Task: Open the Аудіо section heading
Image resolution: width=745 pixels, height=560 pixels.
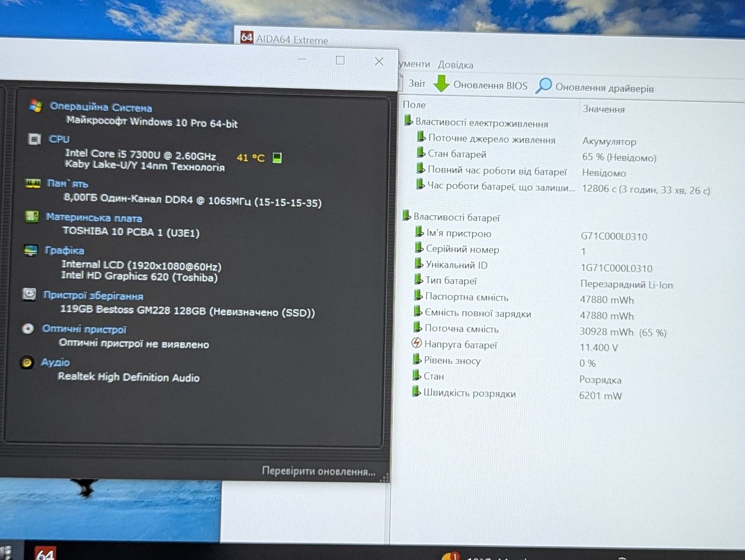Action: coord(55,362)
